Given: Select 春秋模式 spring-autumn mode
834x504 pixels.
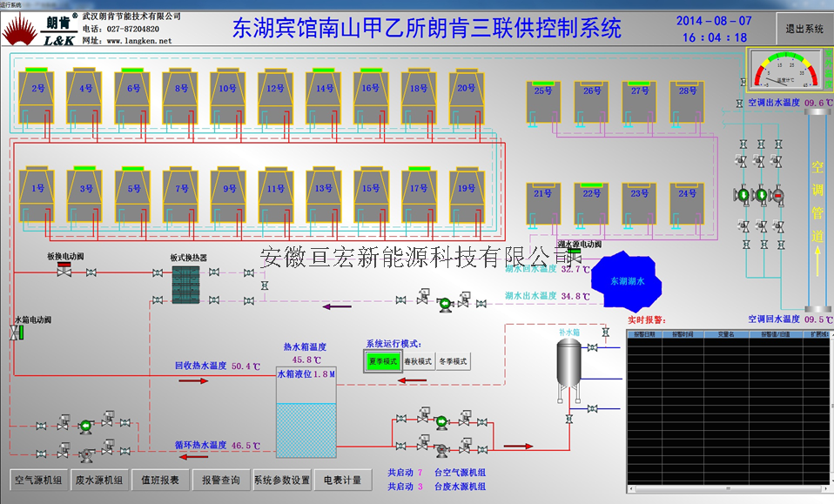Looking at the screenshot, I should click(418, 361).
